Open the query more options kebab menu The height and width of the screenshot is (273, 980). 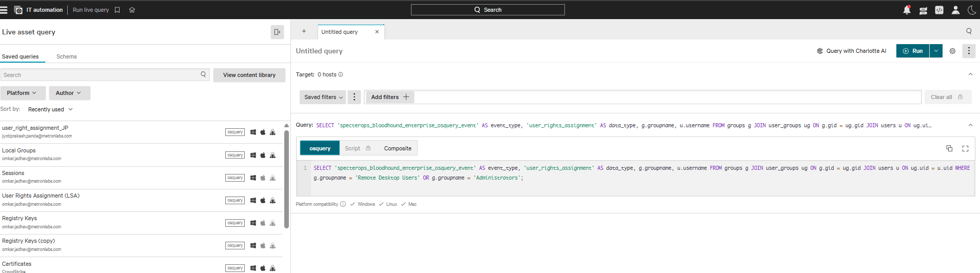tap(969, 51)
